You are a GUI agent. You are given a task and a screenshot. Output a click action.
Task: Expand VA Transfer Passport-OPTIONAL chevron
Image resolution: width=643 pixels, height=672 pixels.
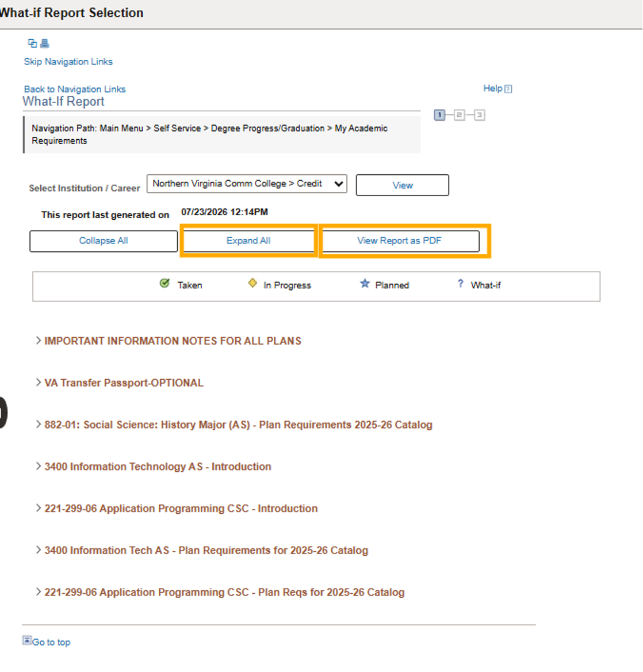[x=39, y=383]
